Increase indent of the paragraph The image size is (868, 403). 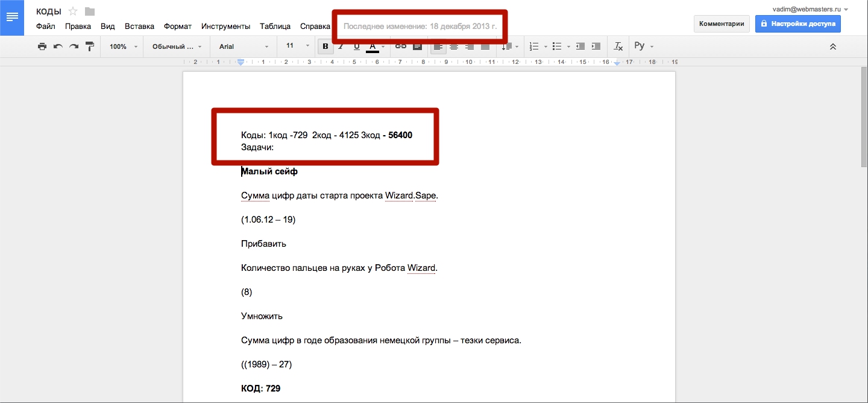coord(596,46)
